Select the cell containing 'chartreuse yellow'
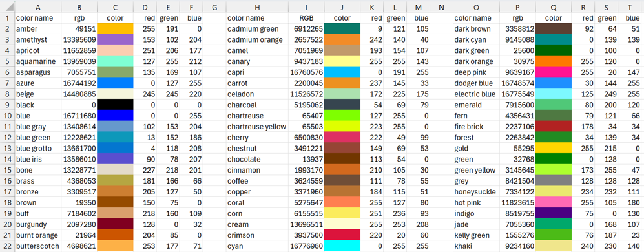644x252 pixels. click(257, 127)
